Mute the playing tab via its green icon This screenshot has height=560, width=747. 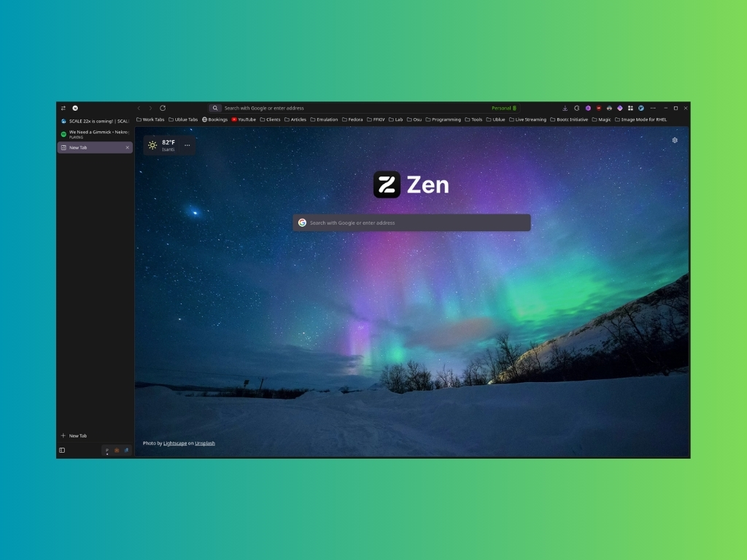63,134
